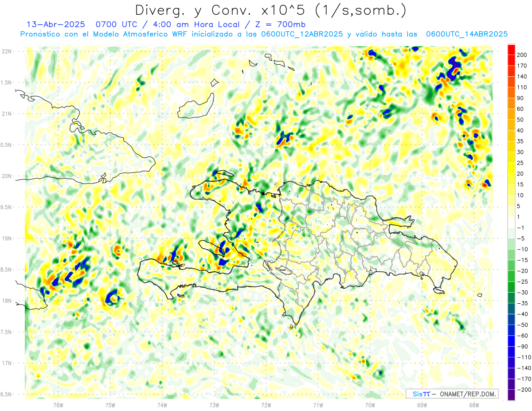Click the '71W' longitude label

coord(318,405)
